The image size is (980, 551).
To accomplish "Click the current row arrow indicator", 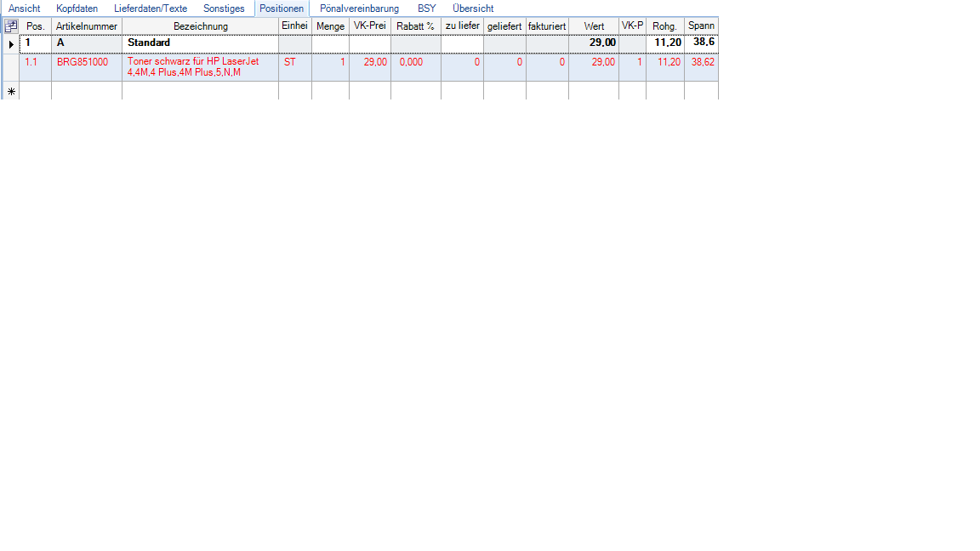I will tap(11, 43).
